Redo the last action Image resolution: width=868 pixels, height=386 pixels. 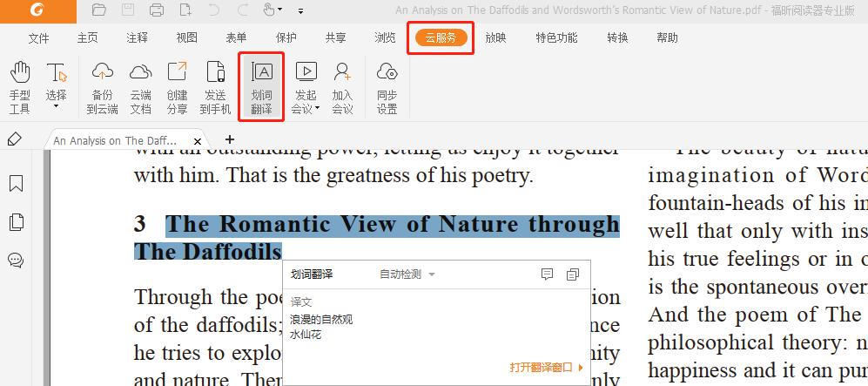(x=242, y=10)
